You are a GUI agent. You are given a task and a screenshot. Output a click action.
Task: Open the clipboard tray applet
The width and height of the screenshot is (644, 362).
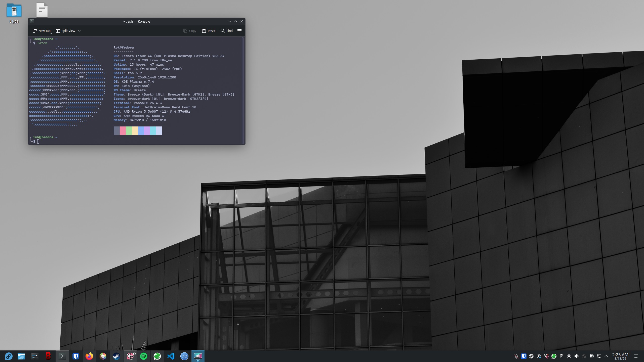(561, 356)
